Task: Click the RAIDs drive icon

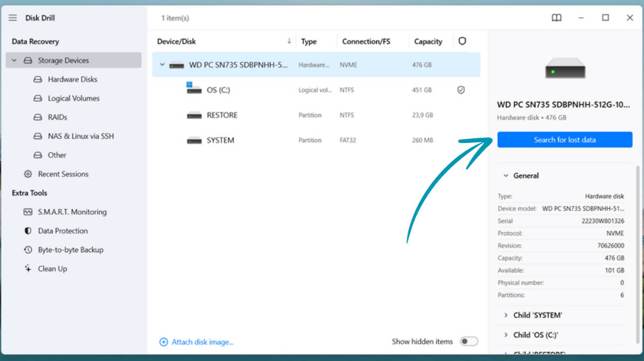Action: [x=38, y=117]
